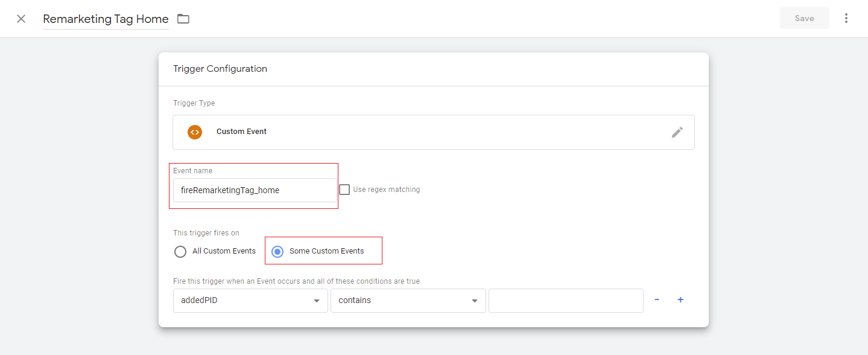Click the Use regex matching label text
Screen dimensions: 868x355
[x=386, y=190]
